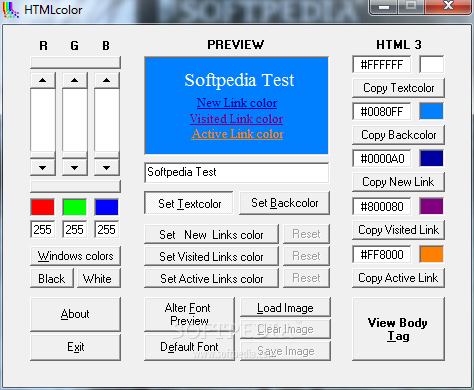
Task: Click Alter Font Preview button
Action: coord(189,314)
